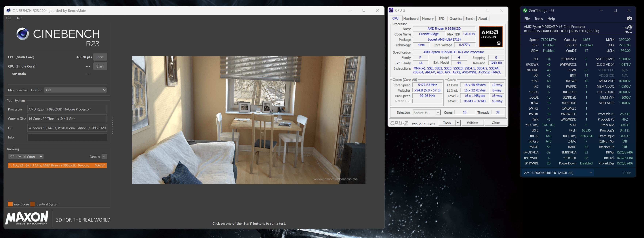Start the CPU Multi Core test
Image resolution: width=644 pixels, height=238 pixels.
(100, 57)
